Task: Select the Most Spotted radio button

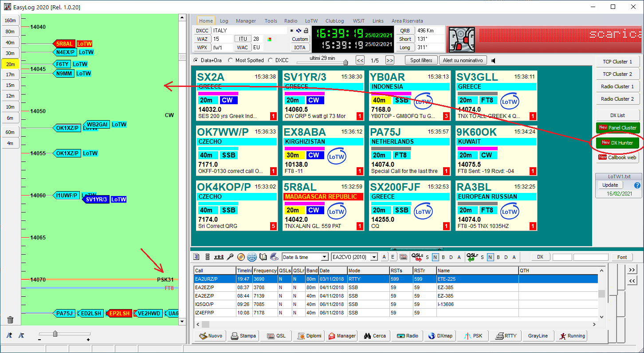Action: coord(231,60)
